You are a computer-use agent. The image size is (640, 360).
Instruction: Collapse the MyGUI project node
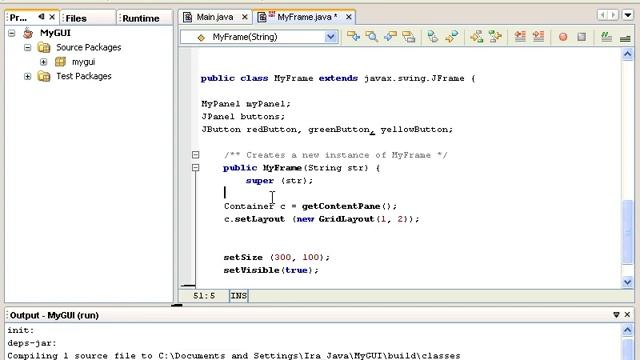coord(11,33)
